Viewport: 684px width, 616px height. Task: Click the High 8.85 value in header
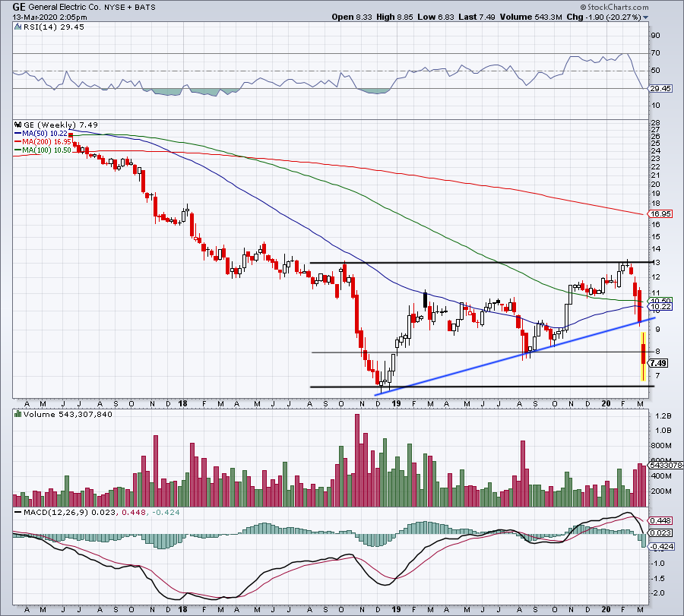(x=394, y=17)
